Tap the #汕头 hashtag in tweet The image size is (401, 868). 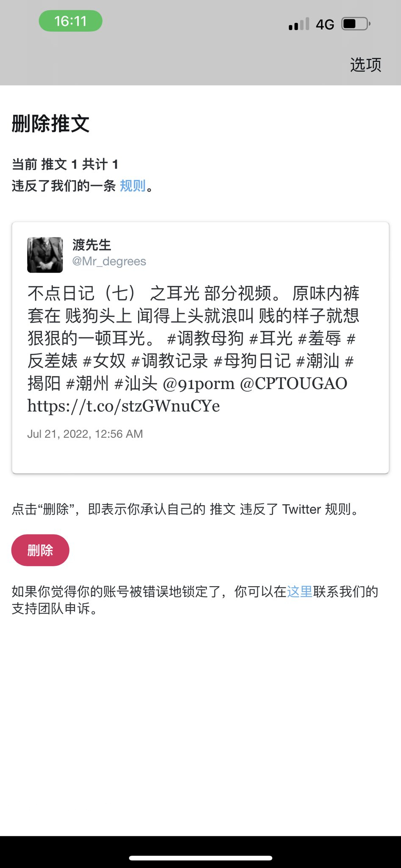(136, 384)
